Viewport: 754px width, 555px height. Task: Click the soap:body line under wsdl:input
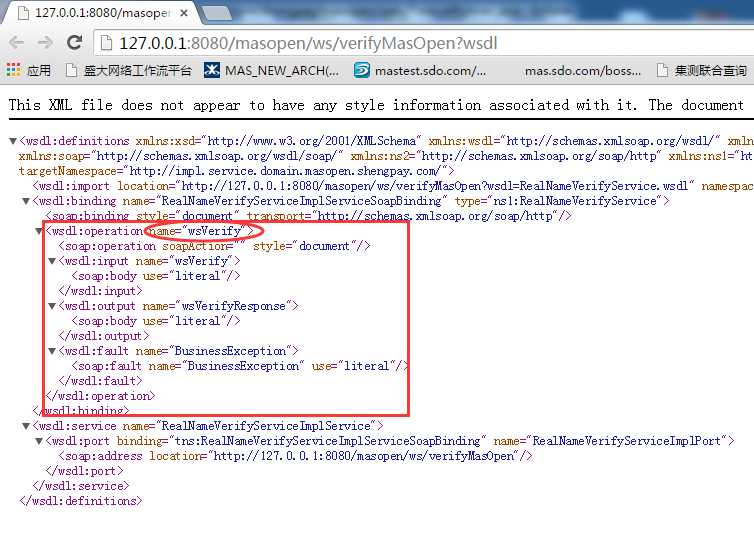(x=155, y=276)
